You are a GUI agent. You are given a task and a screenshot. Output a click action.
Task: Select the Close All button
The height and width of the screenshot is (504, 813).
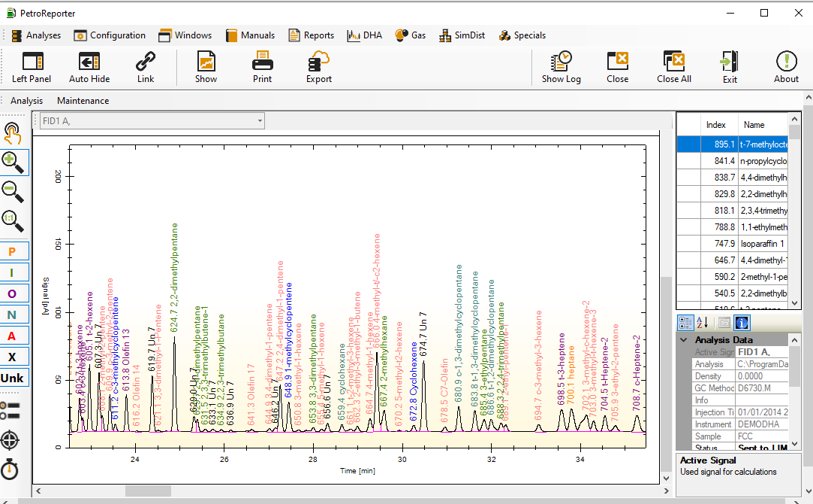click(674, 66)
